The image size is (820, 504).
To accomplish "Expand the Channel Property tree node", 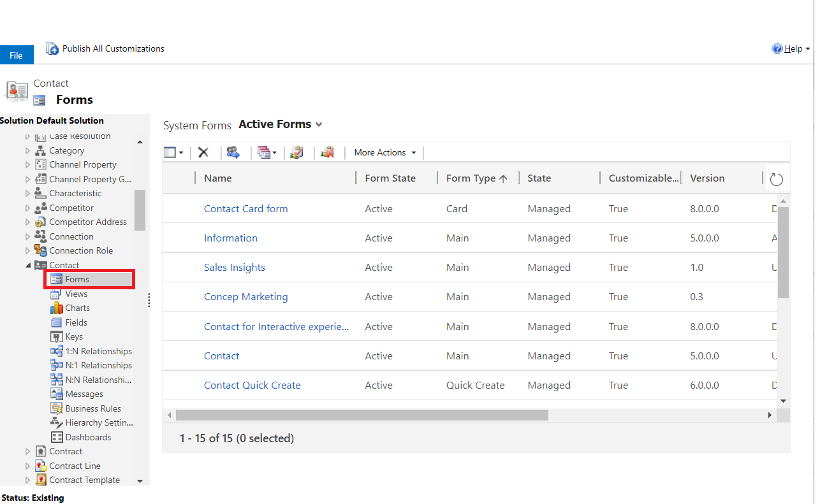I will tap(27, 164).
